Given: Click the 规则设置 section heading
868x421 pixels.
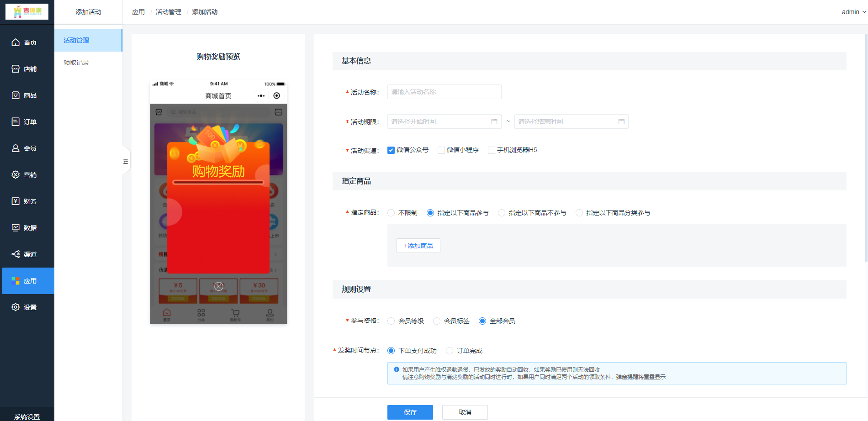Looking at the screenshot, I should 356,289.
